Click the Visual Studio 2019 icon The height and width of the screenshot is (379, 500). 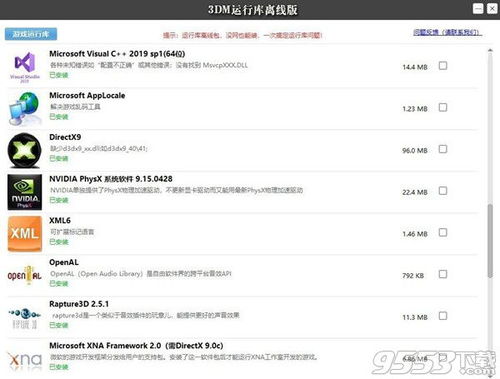coord(25,67)
